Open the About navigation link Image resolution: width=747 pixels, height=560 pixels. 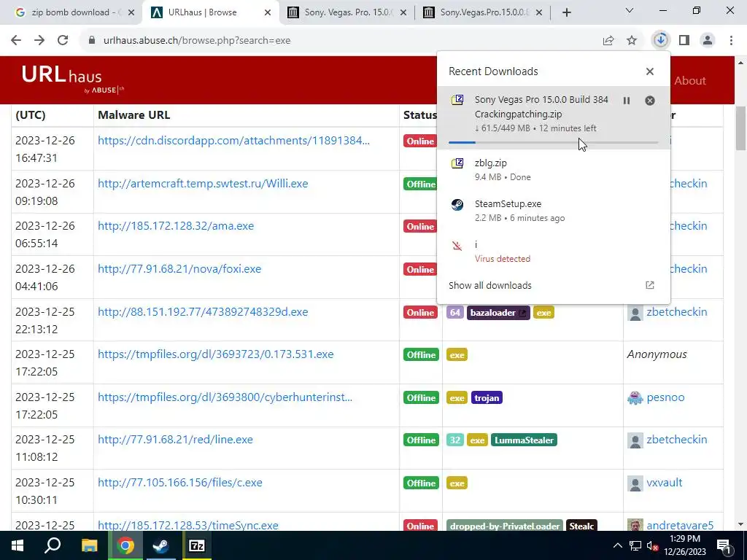(x=690, y=80)
